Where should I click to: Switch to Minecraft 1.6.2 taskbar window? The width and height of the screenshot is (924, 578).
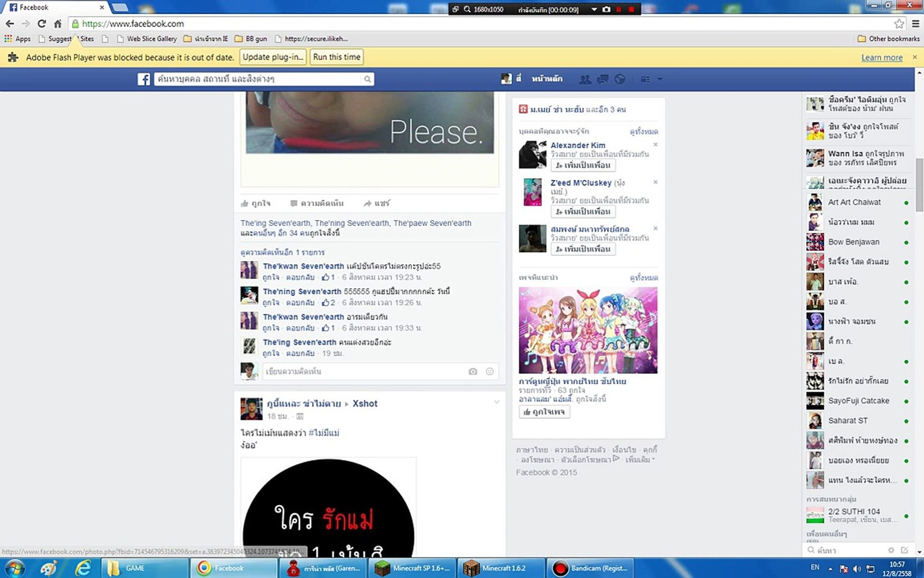(501, 568)
